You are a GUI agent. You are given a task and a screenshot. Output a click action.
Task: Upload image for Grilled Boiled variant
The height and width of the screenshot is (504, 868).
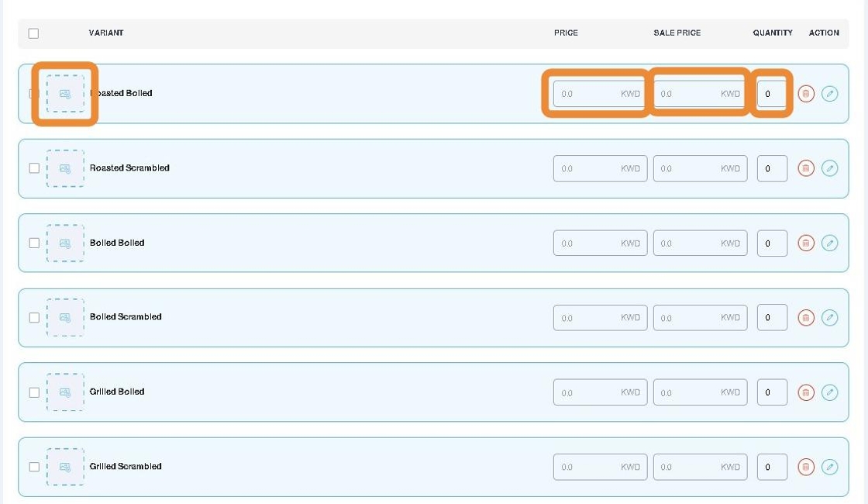pos(65,392)
